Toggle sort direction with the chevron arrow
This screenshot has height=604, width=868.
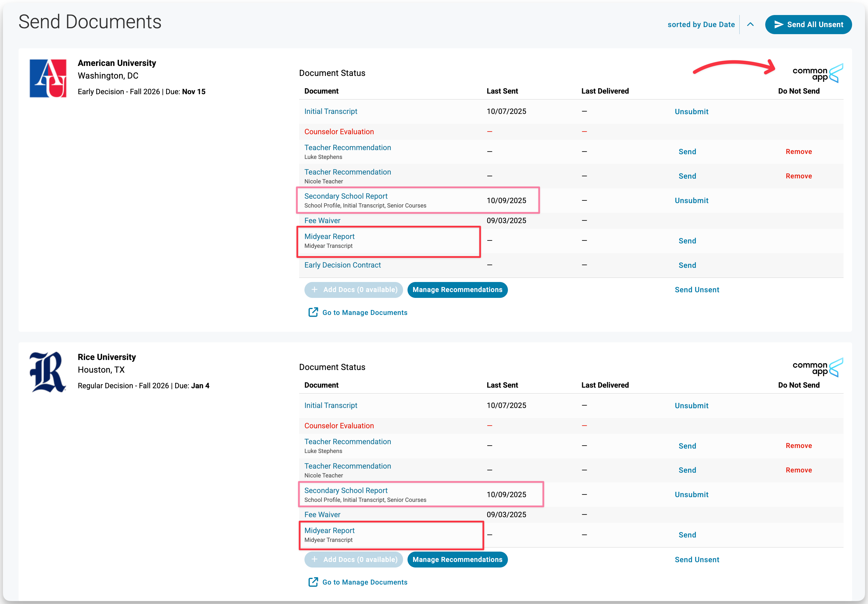751,24
